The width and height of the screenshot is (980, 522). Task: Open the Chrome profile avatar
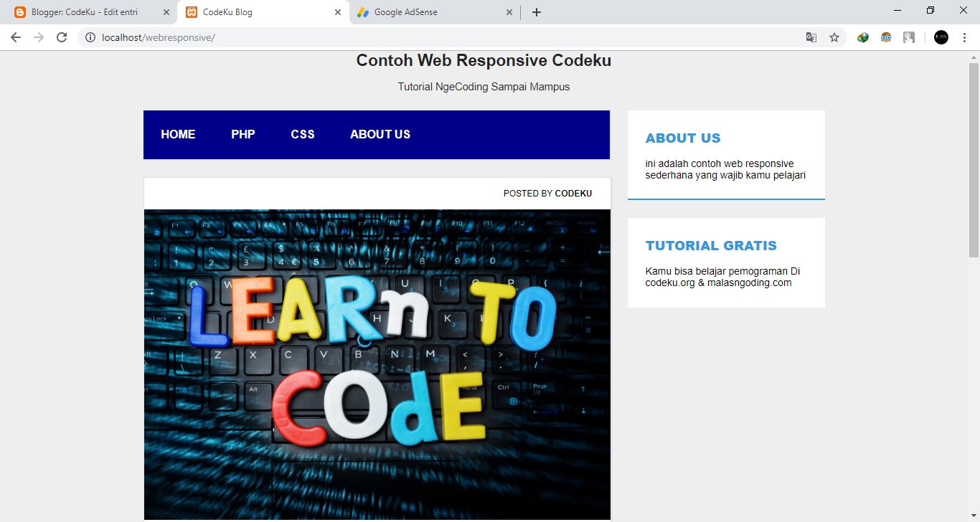click(x=941, y=37)
